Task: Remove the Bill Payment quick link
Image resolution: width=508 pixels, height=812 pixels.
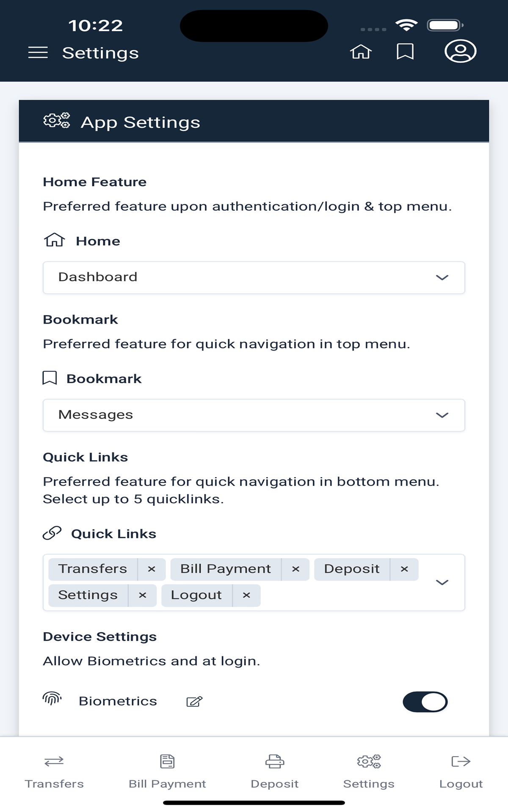Action: (295, 569)
